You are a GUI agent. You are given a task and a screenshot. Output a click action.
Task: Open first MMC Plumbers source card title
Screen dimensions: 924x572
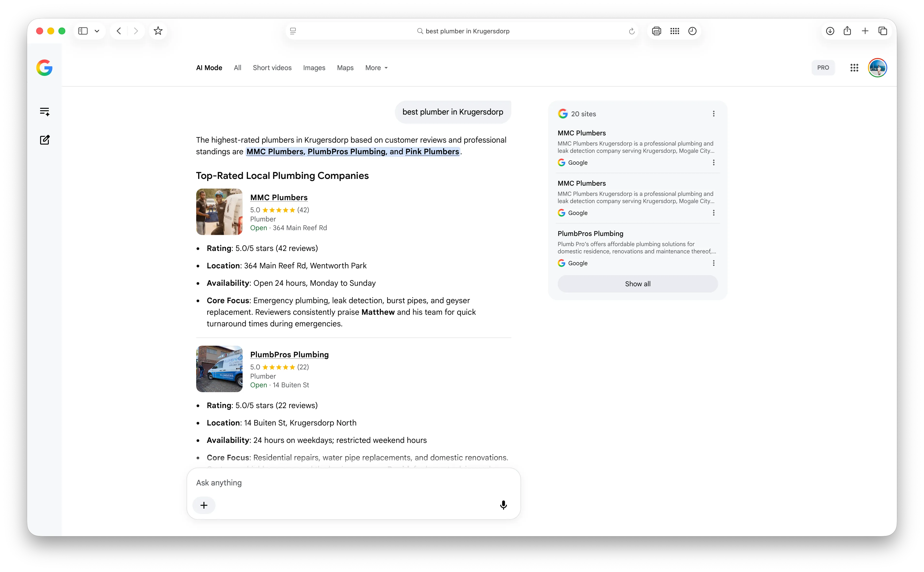(581, 133)
